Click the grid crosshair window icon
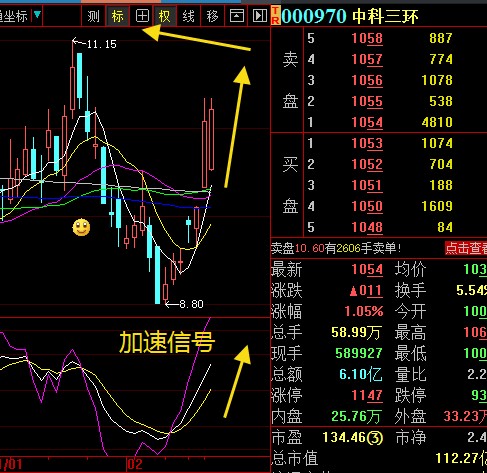487x473 pixels. tap(142, 16)
